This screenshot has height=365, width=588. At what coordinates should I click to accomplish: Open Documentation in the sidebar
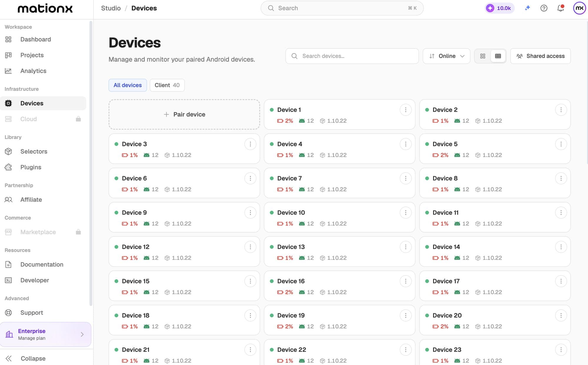click(x=43, y=265)
